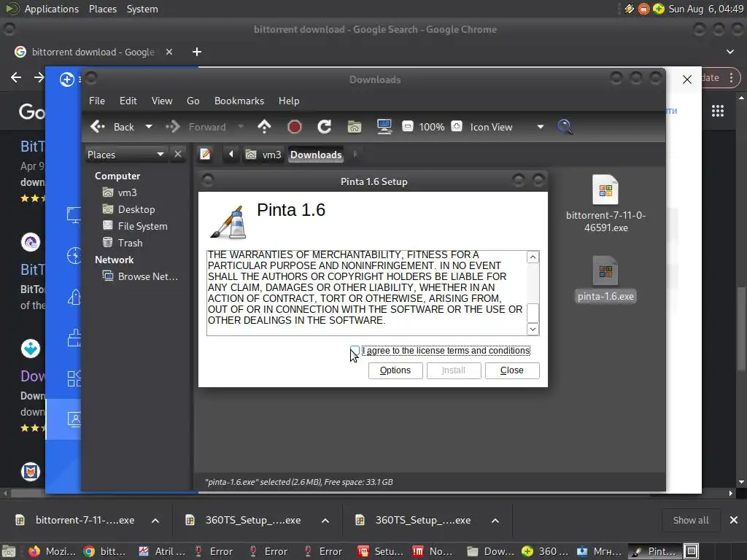Image resolution: width=747 pixels, height=560 pixels.
Task: Open the Bookmarks menu
Action: coord(239,101)
